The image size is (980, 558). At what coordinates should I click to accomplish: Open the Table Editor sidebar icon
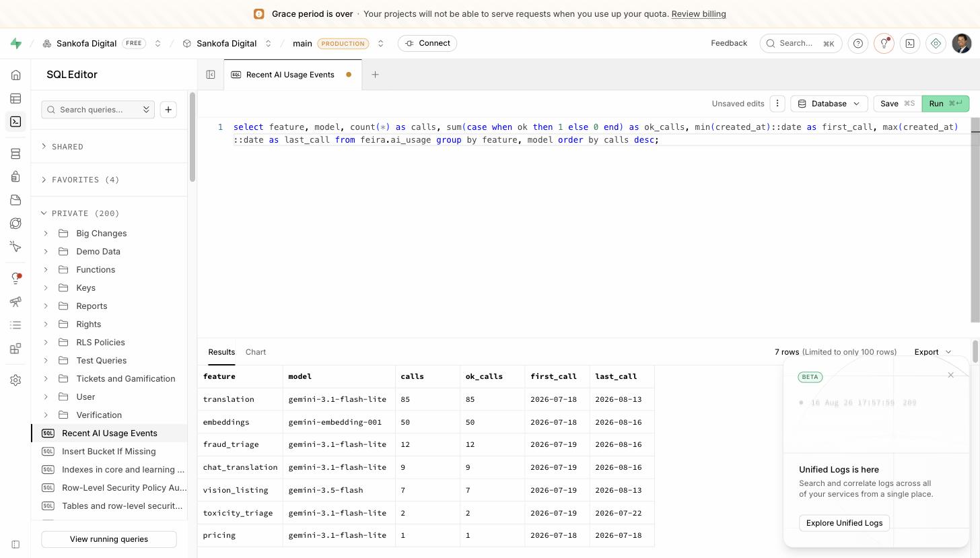coord(15,98)
